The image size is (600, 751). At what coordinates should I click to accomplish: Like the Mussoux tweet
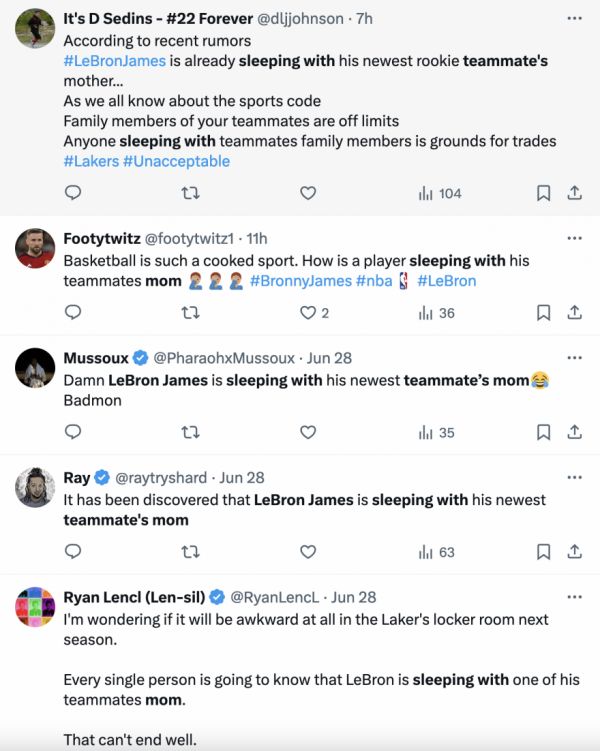coord(308,432)
